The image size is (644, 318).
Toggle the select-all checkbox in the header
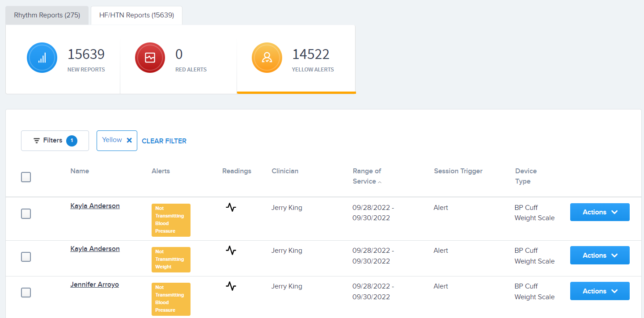pyautogui.click(x=25, y=177)
